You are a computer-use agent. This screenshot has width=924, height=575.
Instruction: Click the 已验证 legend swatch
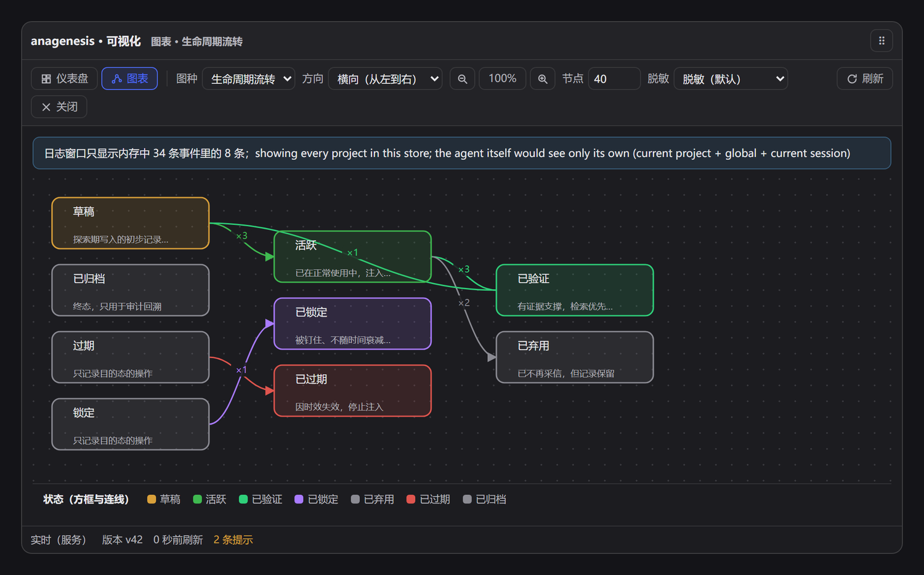pos(243,499)
